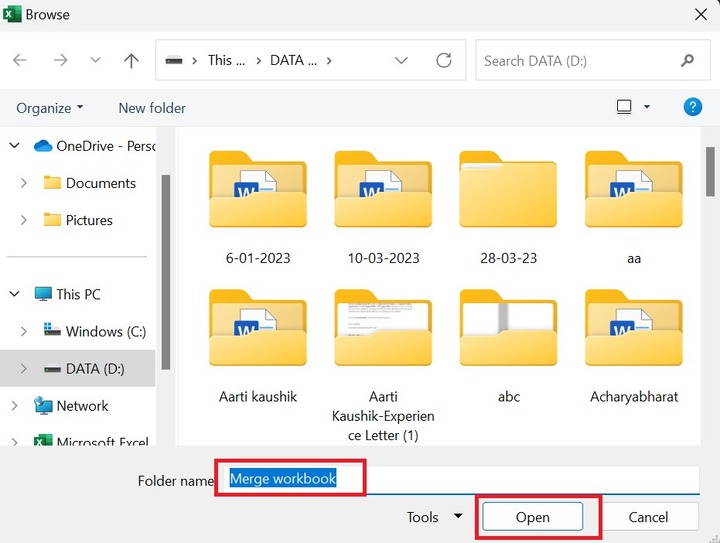Collapse the OneDrive - Personal tree node
This screenshot has height=543, width=720.
click(x=14, y=146)
